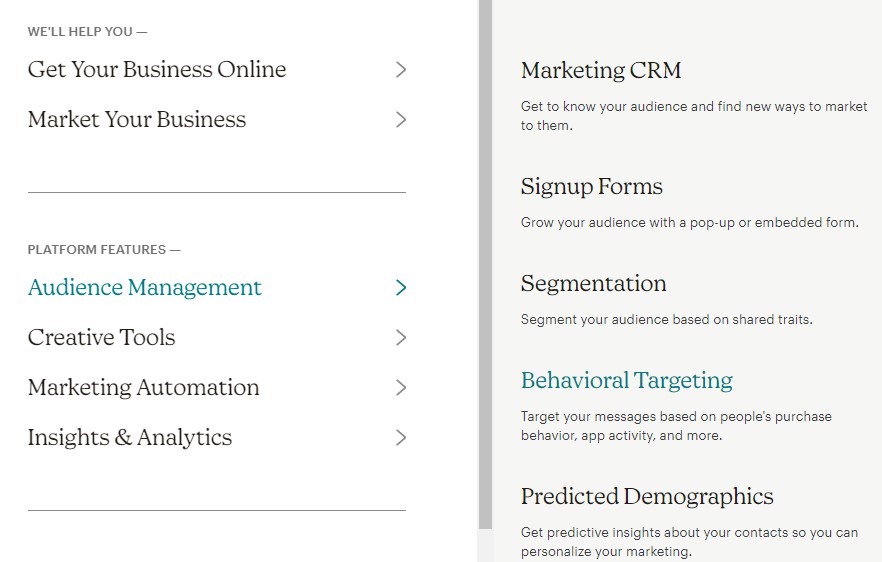The height and width of the screenshot is (562, 882).
Task: Expand chevron next to Marketing Automation
Action: point(400,388)
